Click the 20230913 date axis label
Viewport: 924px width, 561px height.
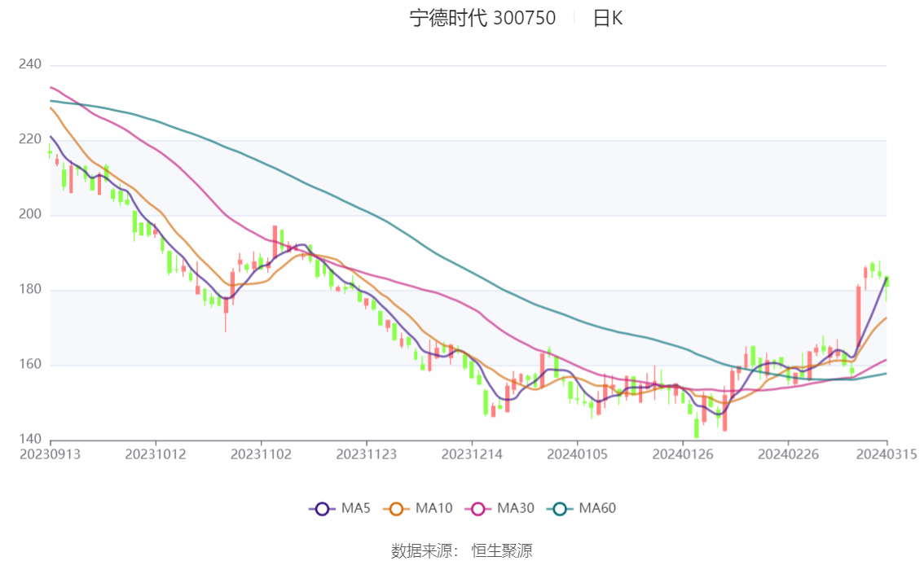tap(50, 454)
